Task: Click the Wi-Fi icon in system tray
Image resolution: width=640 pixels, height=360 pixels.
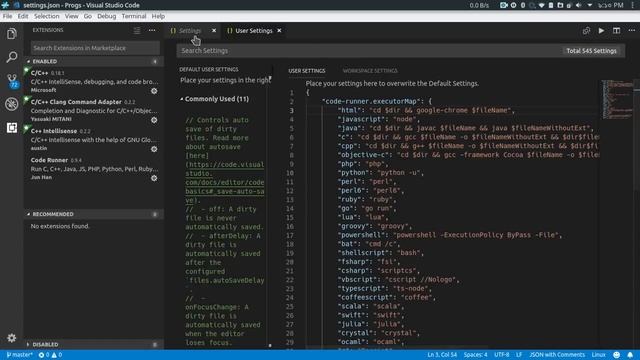Action: tap(541, 5)
